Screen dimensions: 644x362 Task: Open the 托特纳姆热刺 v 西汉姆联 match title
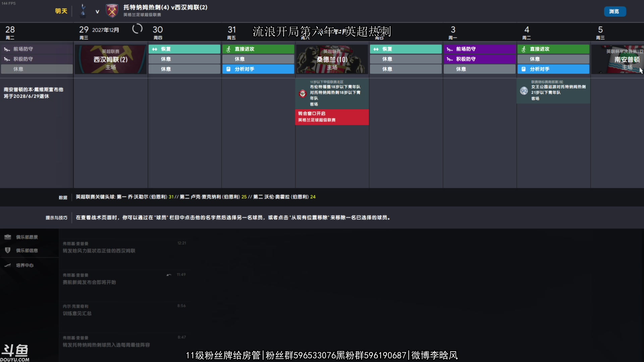[165, 7]
